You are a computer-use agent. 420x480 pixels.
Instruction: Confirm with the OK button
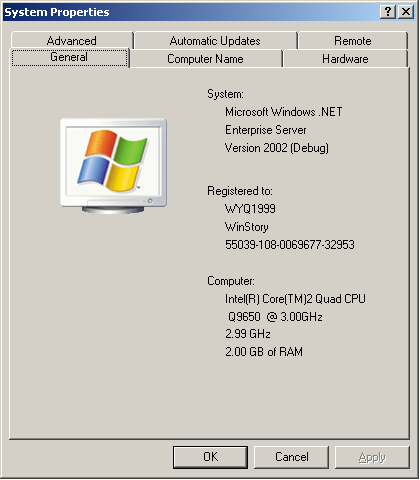[210, 457]
